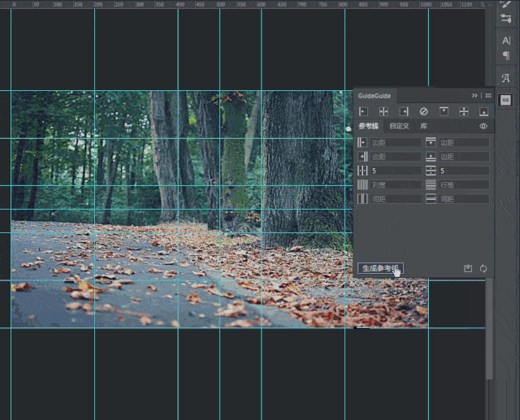The height and width of the screenshot is (420, 520).
Task: Open the GuideGuide panel flyout menu
Action: tap(487, 96)
